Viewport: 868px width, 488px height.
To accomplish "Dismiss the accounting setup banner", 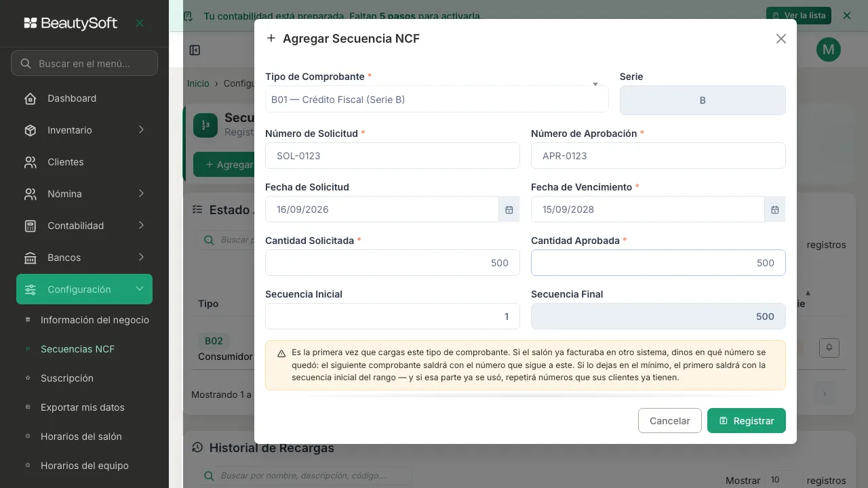I will (846, 15).
